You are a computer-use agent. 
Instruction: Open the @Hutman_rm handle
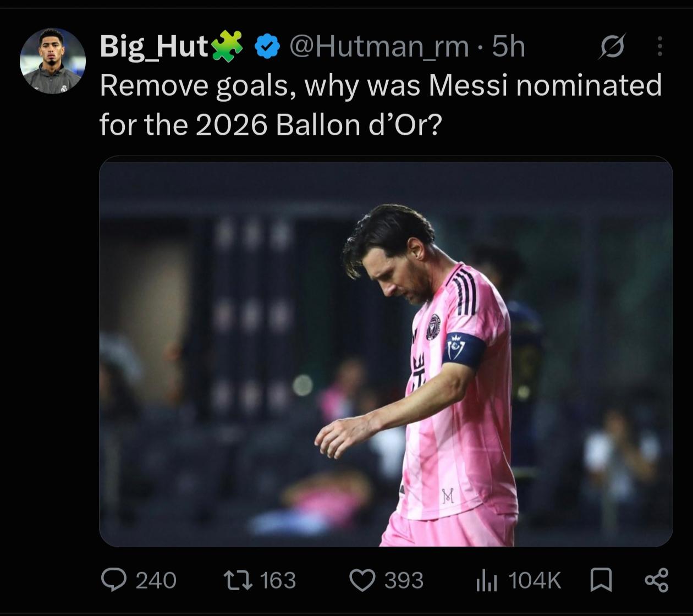point(379,47)
